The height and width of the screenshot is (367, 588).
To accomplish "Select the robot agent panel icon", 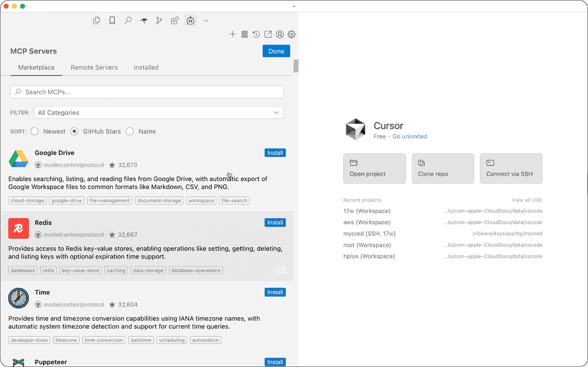I will pyautogui.click(x=190, y=21).
